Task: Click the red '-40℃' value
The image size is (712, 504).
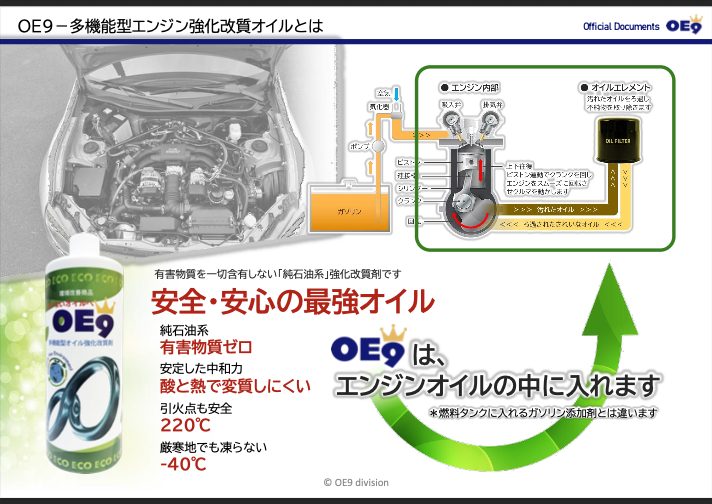Action: tap(183, 464)
